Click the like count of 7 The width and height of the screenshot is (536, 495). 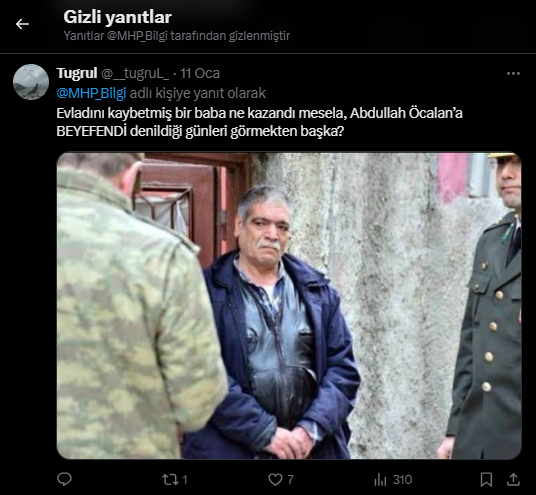[x=290, y=480]
